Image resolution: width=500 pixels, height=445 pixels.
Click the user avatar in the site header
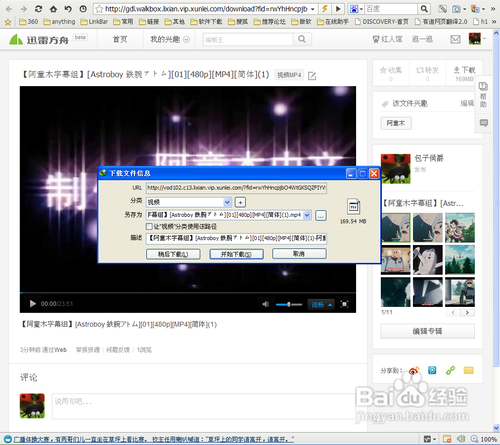point(475,39)
